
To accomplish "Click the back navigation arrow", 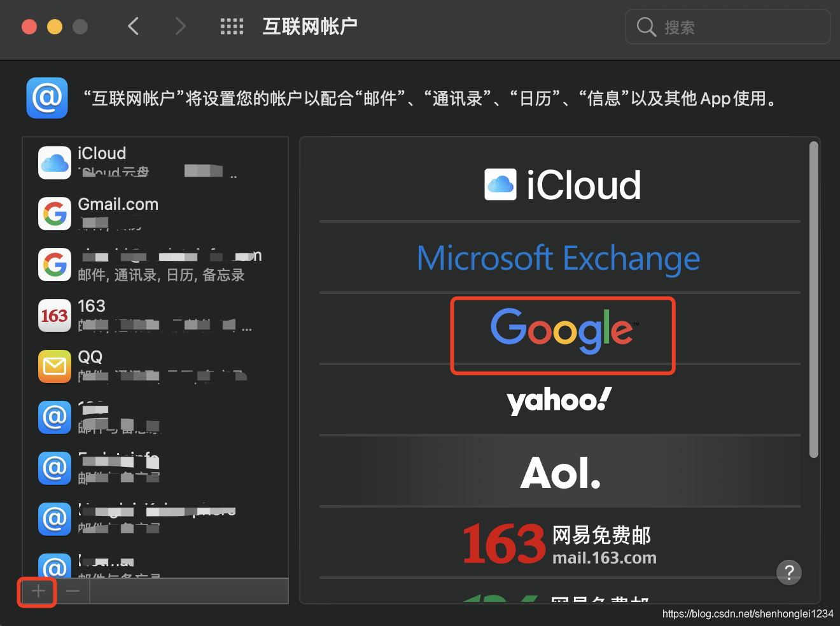I will click(x=133, y=27).
